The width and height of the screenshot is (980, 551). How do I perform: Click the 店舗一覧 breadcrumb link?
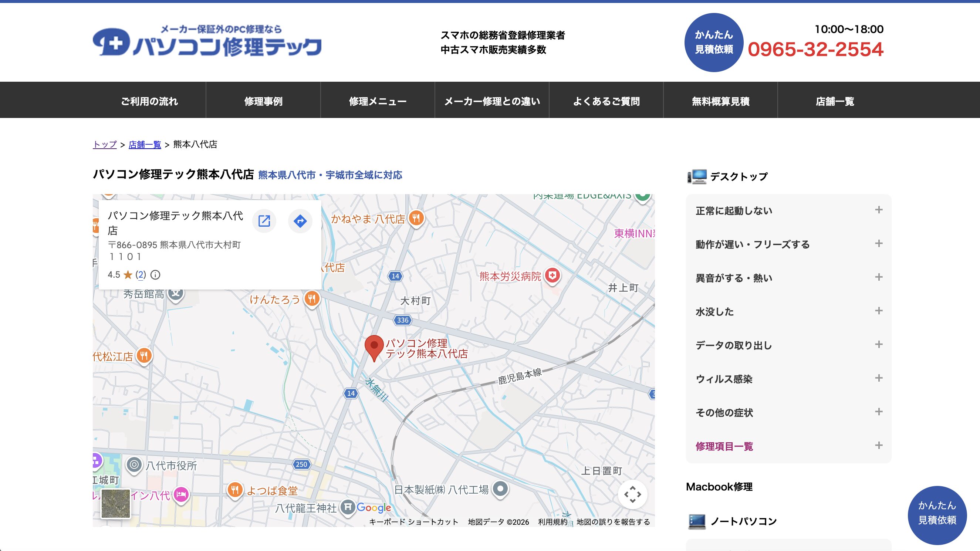pos(145,144)
